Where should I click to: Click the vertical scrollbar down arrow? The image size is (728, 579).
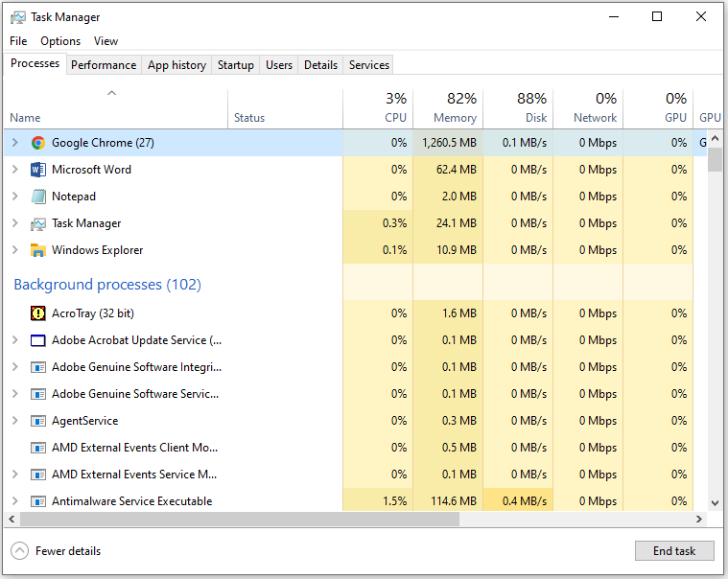pos(715,503)
